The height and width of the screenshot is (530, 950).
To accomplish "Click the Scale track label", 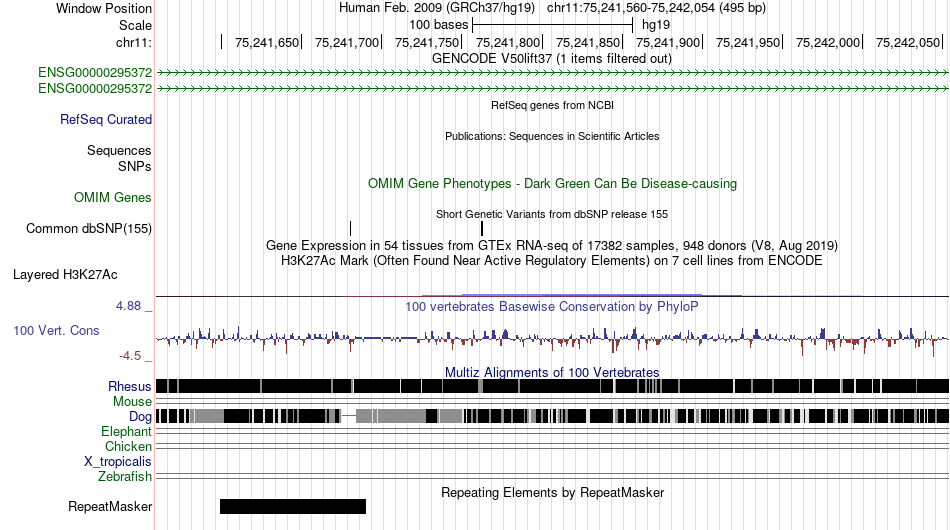I will (x=135, y=25).
